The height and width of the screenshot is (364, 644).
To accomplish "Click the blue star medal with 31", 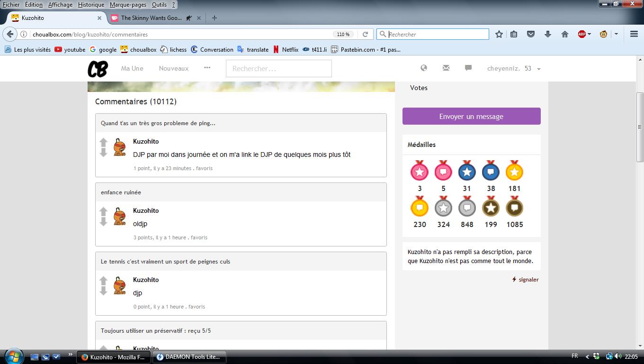I will click(467, 171).
